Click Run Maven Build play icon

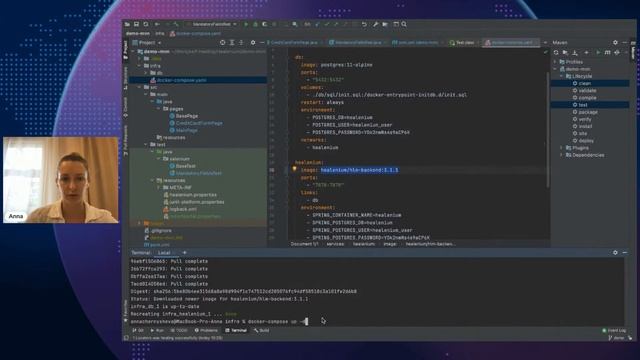[x=598, y=53]
